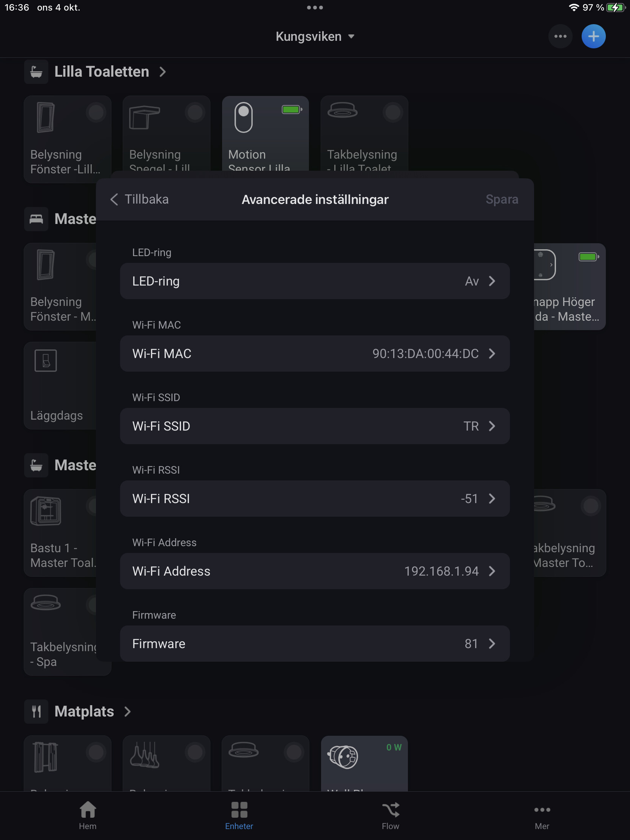The image size is (630, 840).
Task: Expand the Matplats room chevron
Action: coord(128,711)
